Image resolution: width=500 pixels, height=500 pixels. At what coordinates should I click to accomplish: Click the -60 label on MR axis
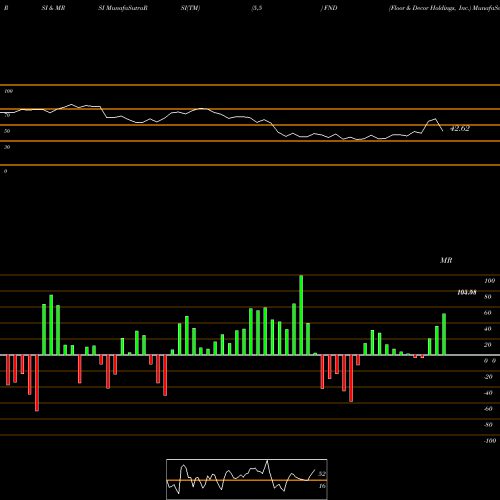(x=488, y=409)
